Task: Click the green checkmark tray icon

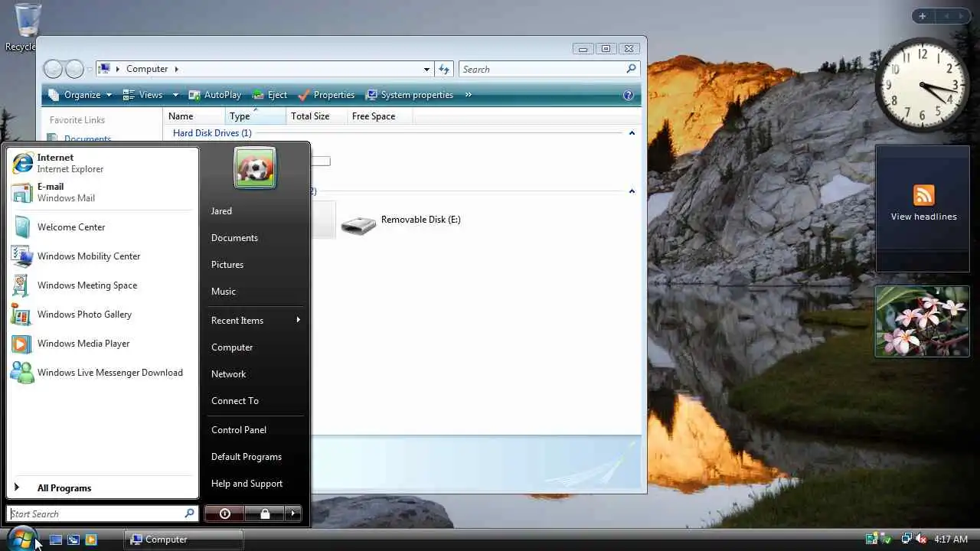Action: pos(886,540)
